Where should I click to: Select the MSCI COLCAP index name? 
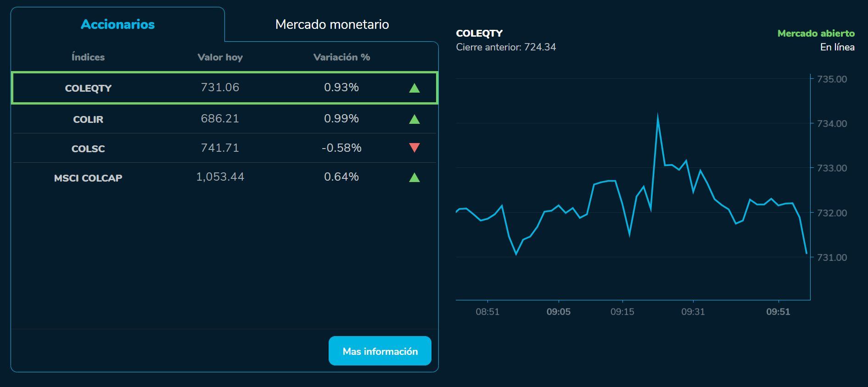point(88,178)
